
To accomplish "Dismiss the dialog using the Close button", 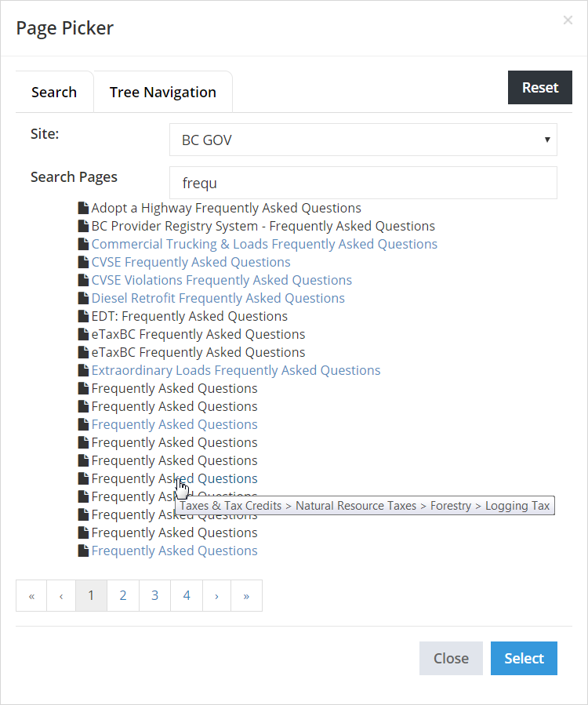I will [451, 658].
